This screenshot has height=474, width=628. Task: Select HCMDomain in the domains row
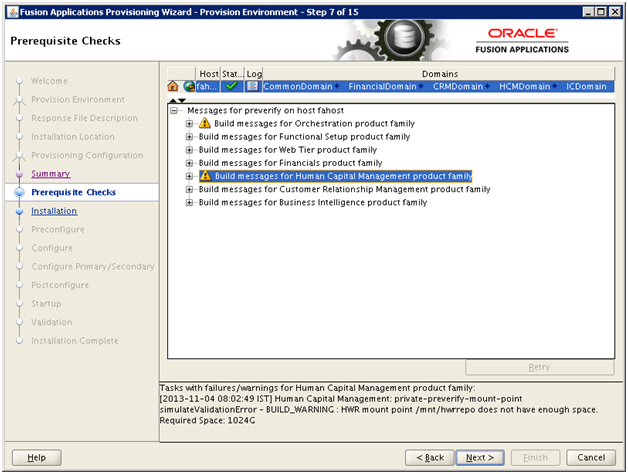(525, 86)
